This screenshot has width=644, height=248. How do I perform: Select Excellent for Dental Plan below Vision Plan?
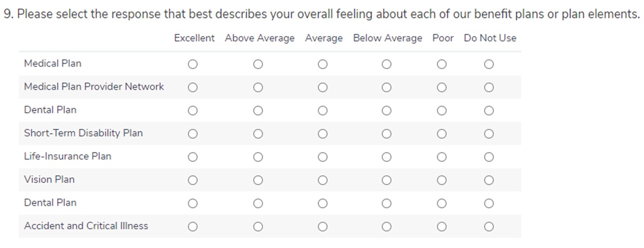tap(193, 203)
